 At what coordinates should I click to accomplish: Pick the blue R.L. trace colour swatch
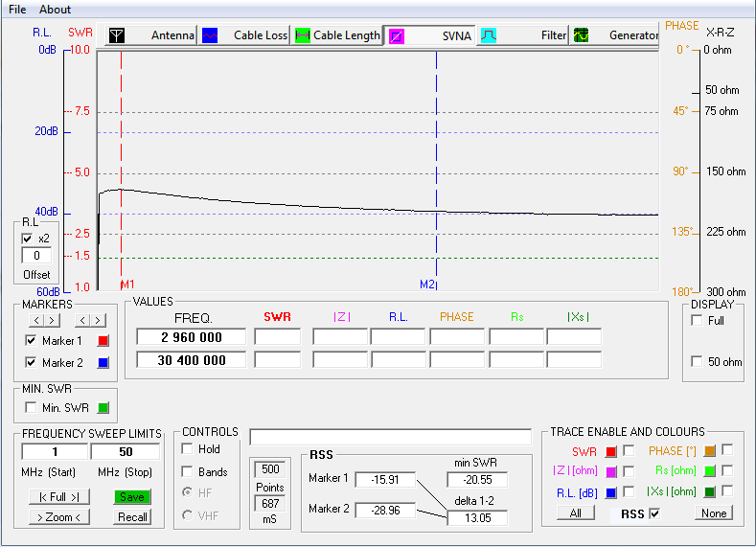coord(610,491)
